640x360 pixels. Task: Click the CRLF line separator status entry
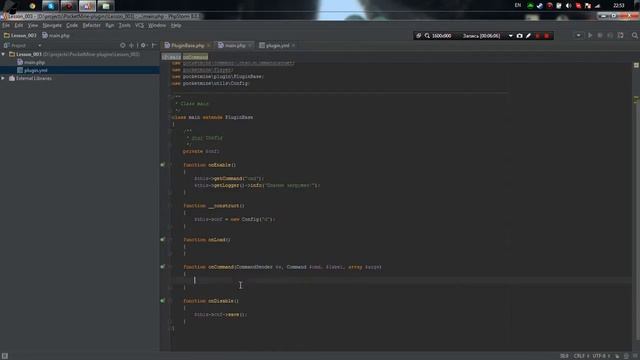581,356
